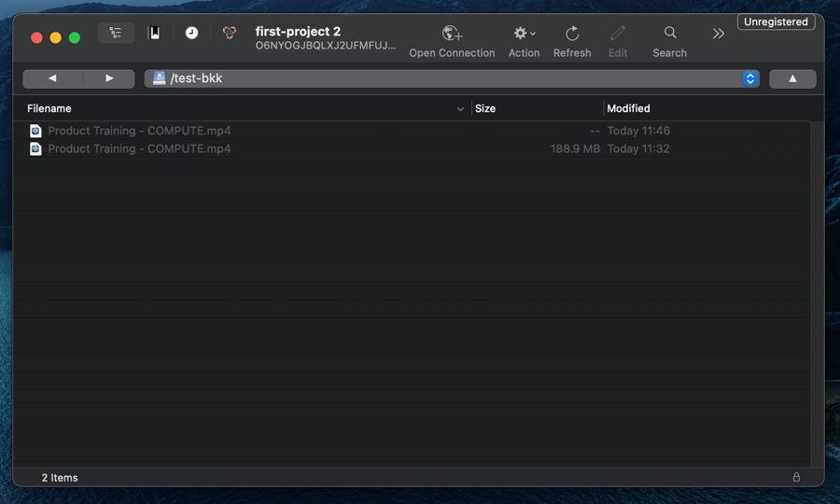Refresh the file listing
The image size is (840, 504).
point(571,34)
